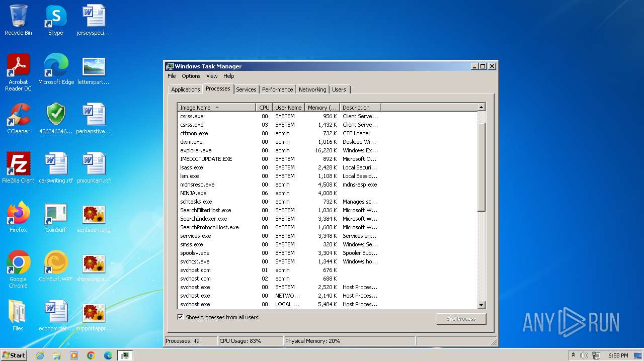Click the process list scroll up arrow
644x362 pixels.
tap(481, 107)
